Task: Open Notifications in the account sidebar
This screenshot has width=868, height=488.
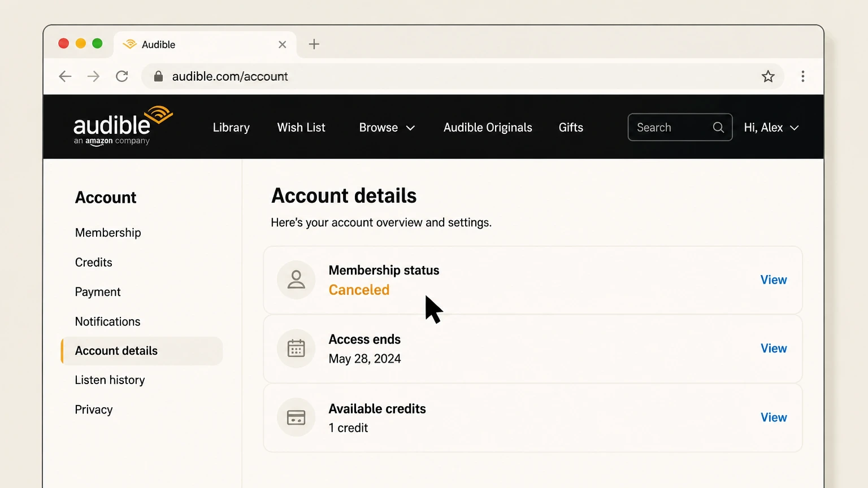Action: (107, 321)
